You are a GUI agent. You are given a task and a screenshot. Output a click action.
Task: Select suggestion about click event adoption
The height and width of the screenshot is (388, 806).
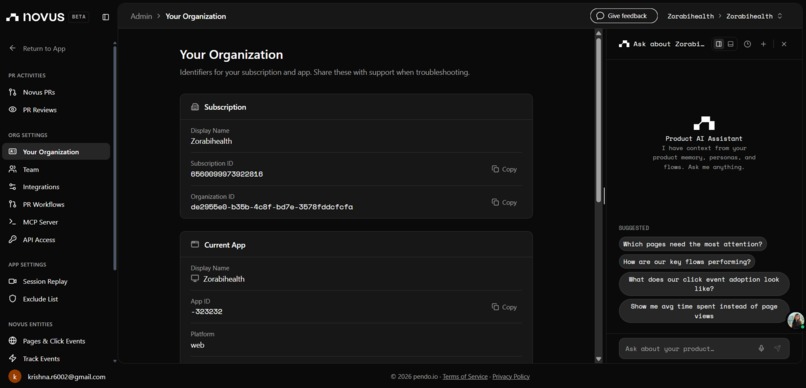coord(704,284)
